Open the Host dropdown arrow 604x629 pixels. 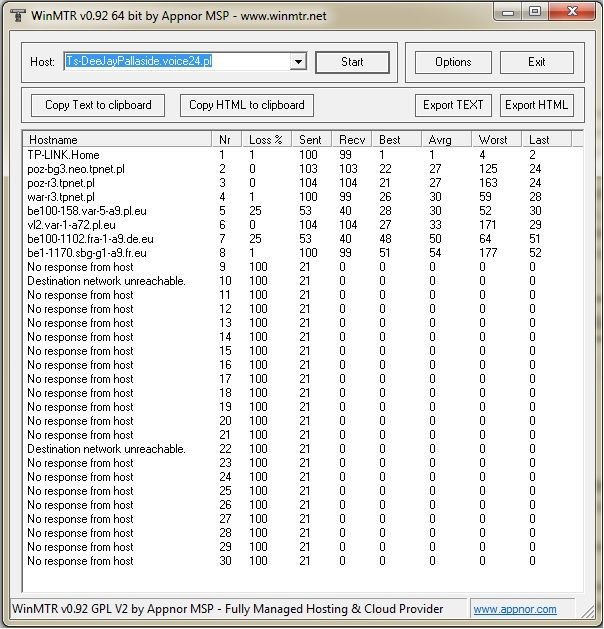pyautogui.click(x=297, y=62)
